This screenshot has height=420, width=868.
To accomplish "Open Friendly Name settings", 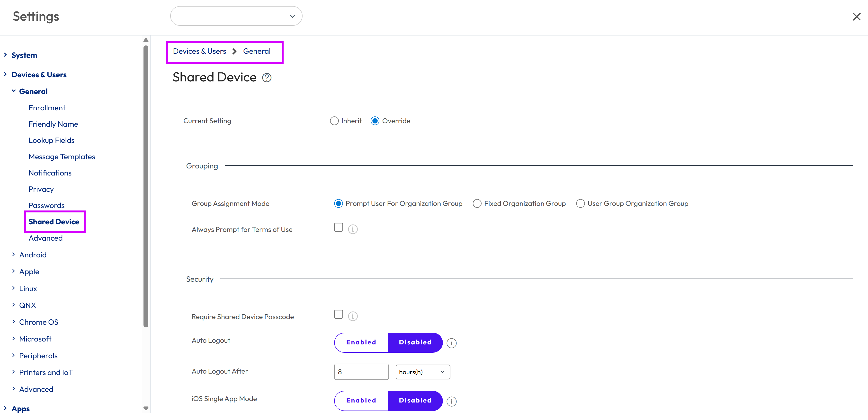I will 53,124.
